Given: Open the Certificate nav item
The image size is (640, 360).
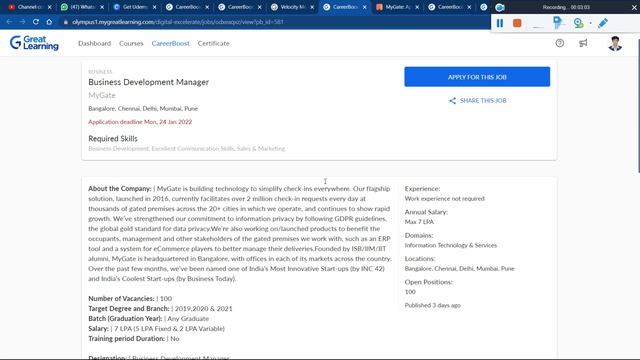Looking at the screenshot, I should (213, 43).
